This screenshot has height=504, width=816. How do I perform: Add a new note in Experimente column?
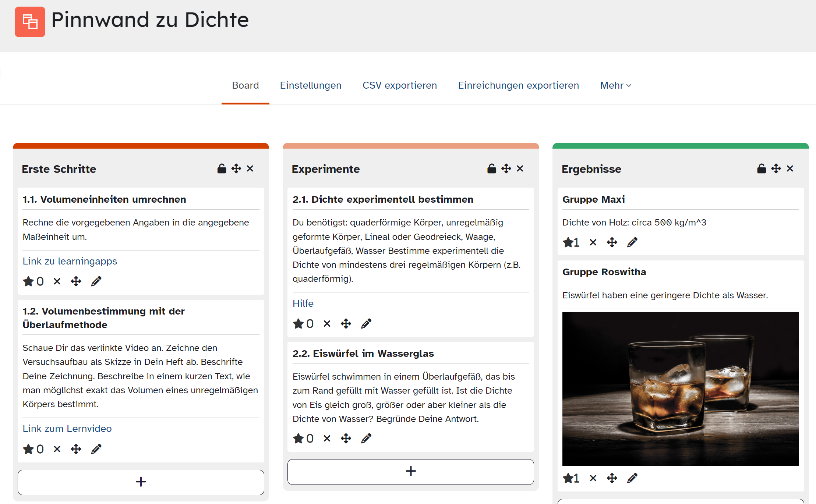pos(410,472)
